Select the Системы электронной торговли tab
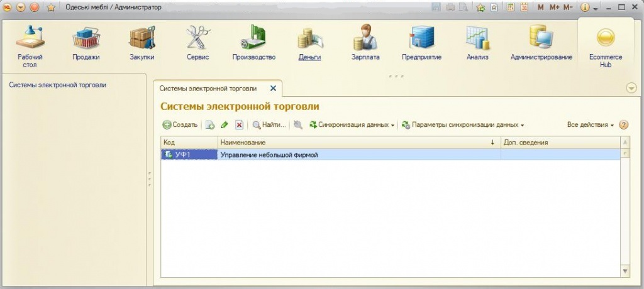644x289 pixels. click(x=208, y=89)
